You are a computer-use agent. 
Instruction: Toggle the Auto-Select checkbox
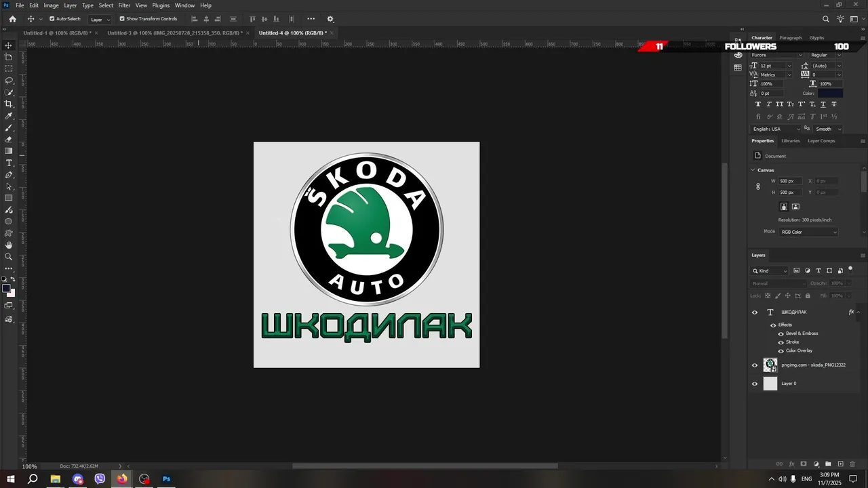pyautogui.click(x=52, y=19)
